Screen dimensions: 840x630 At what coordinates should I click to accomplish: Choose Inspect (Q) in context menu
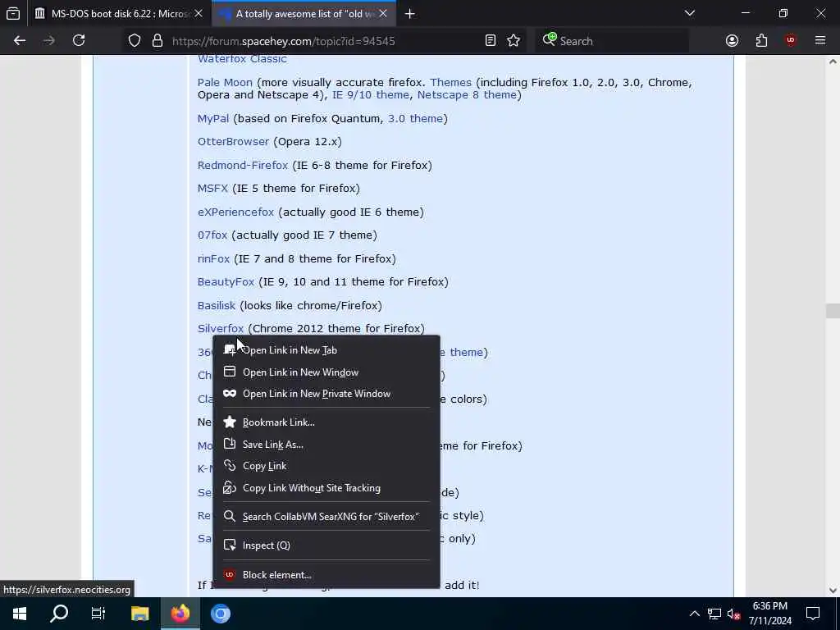click(326, 546)
